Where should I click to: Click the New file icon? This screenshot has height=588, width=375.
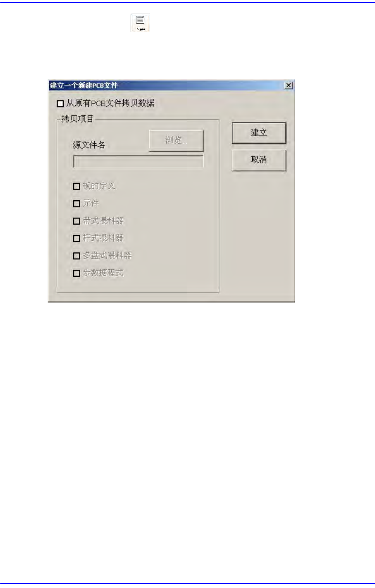(x=141, y=23)
